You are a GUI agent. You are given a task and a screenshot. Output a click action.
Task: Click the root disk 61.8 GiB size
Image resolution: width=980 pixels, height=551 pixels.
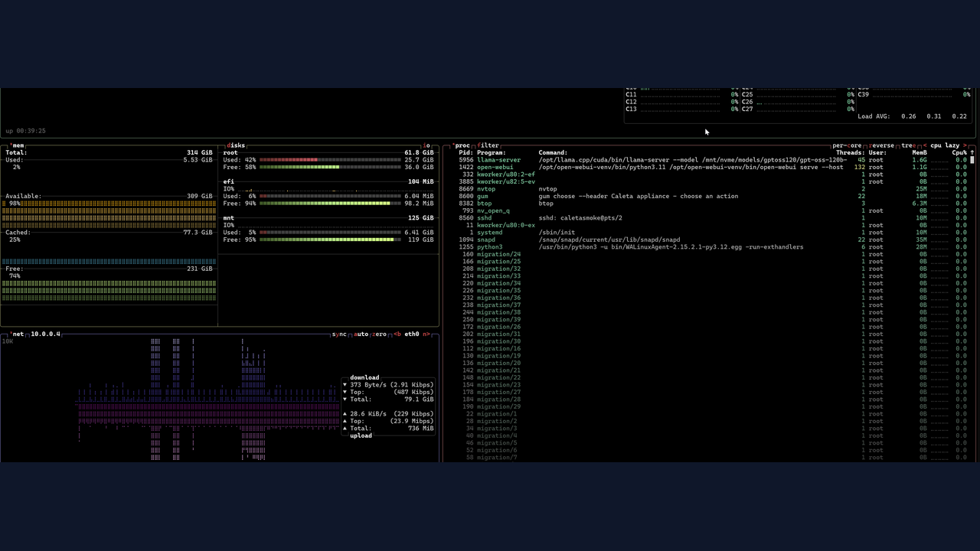click(419, 152)
